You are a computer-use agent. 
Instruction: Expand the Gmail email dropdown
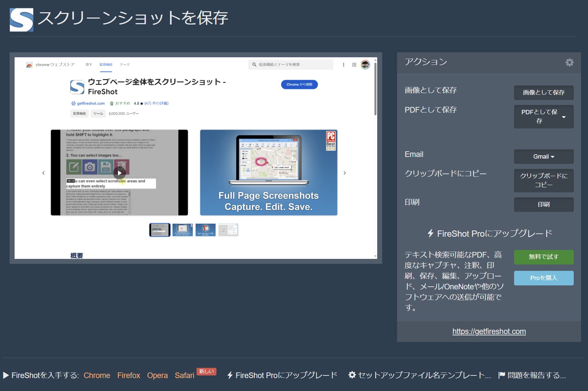[x=544, y=157]
